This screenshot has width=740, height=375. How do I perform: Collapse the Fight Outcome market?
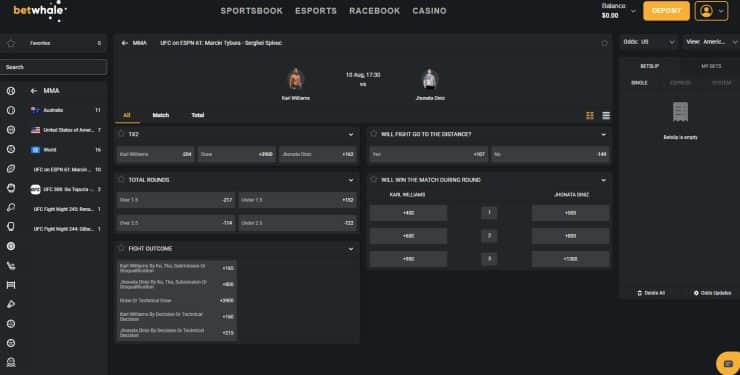click(x=351, y=249)
